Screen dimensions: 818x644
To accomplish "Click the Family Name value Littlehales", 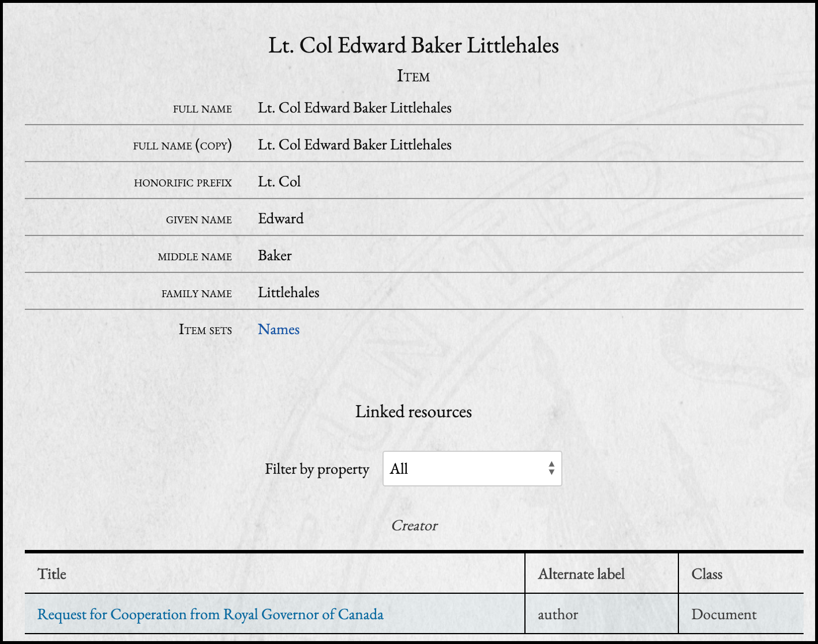I will (x=288, y=293).
